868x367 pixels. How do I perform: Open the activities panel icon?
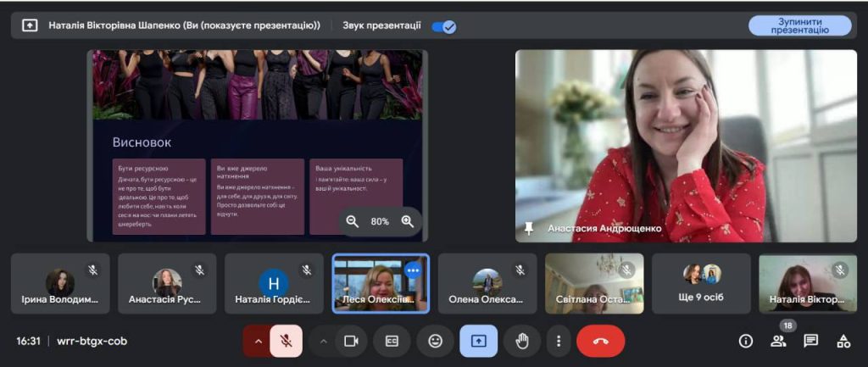tap(843, 341)
